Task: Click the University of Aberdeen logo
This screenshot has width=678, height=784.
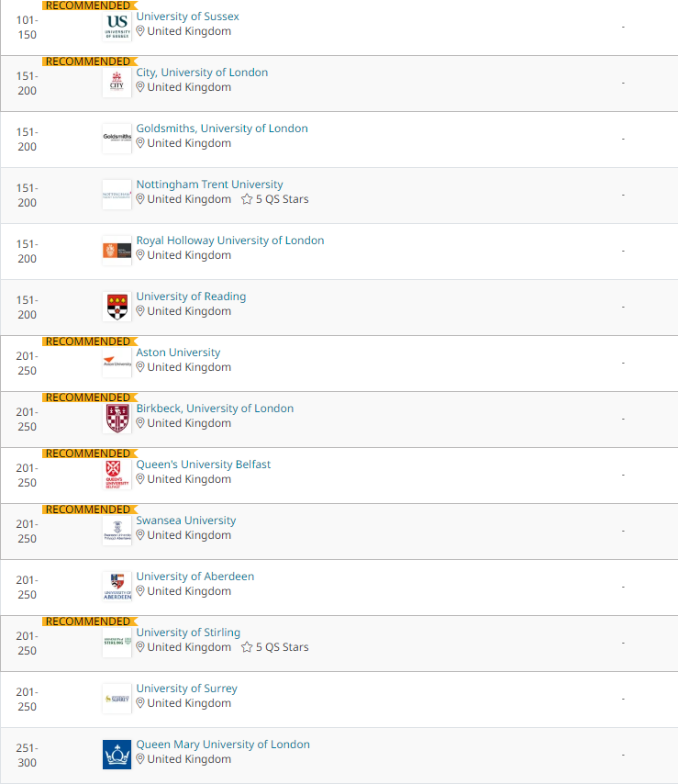Action: click(117, 586)
